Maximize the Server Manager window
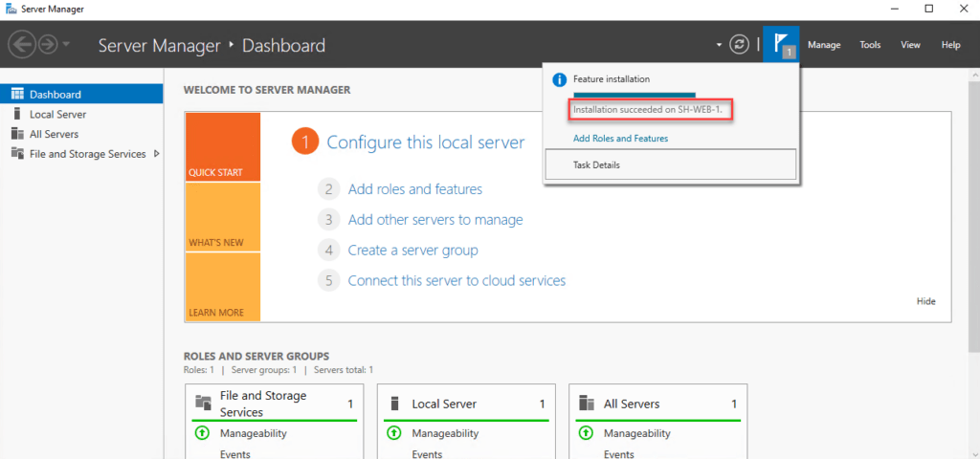The image size is (980, 459). [x=928, y=9]
